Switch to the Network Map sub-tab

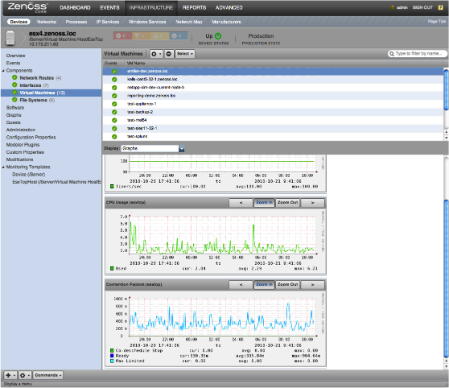point(189,22)
